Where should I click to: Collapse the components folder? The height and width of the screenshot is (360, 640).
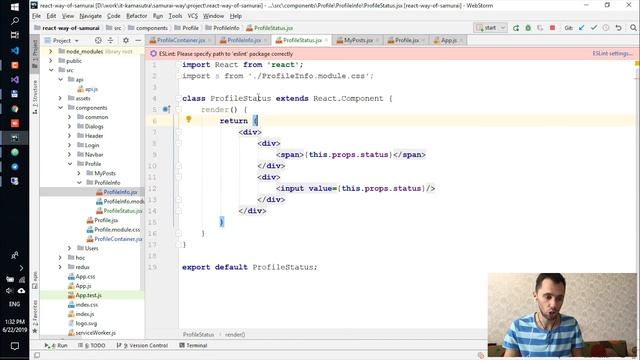[60, 108]
